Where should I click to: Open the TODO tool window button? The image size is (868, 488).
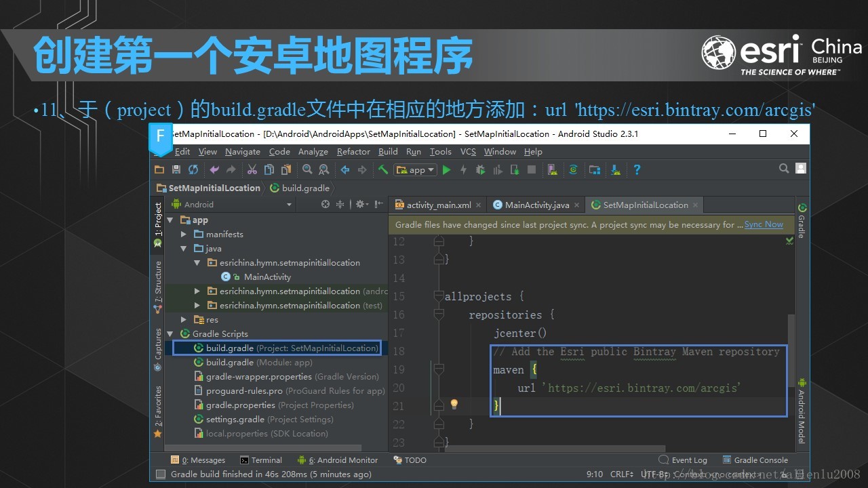click(410, 460)
